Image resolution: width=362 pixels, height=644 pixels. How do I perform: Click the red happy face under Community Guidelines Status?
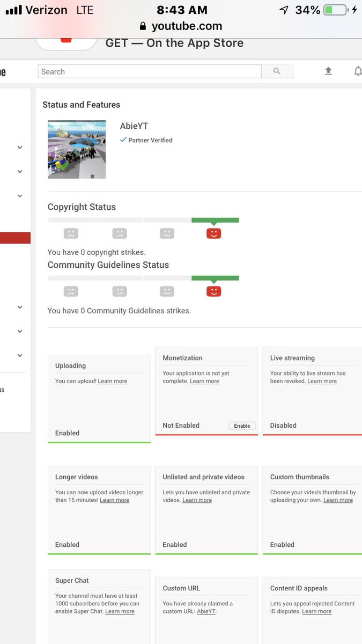click(213, 291)
